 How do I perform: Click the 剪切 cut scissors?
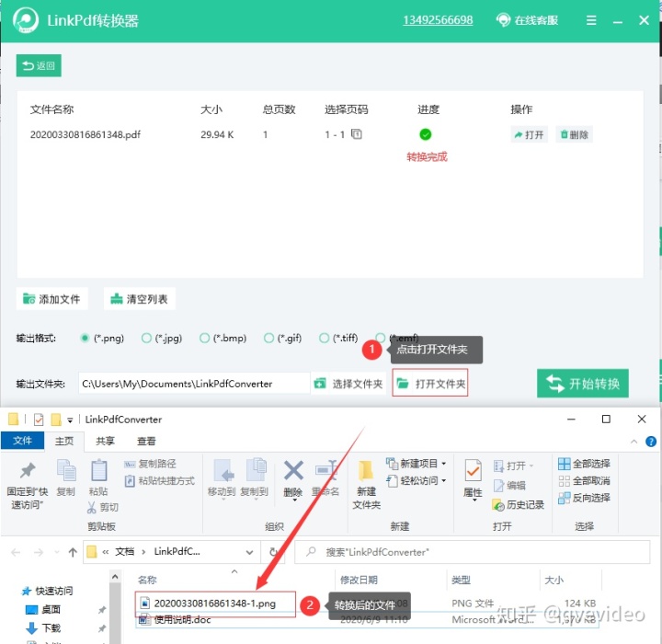click(103, 507)
